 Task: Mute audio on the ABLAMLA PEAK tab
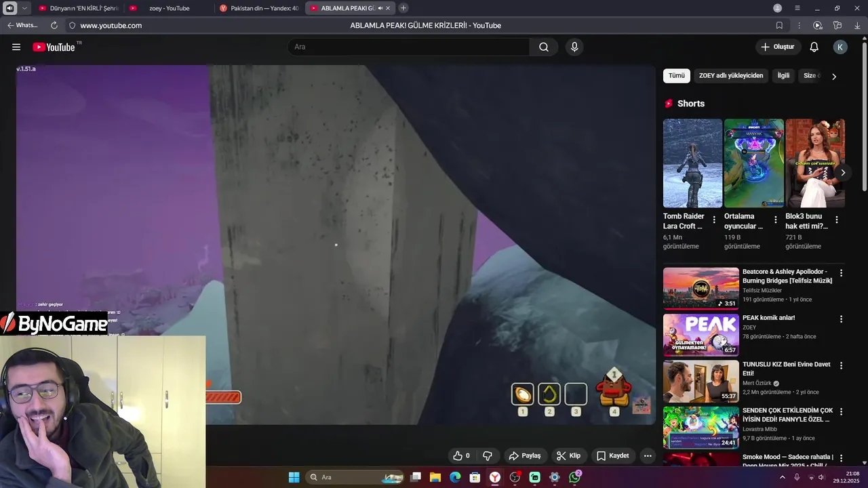coord(380,8)
